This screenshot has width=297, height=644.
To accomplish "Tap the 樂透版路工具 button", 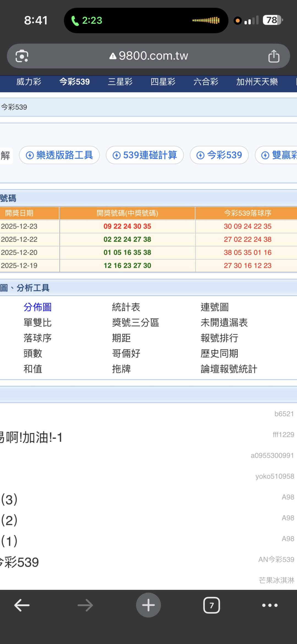I will (x=59, y=155).
